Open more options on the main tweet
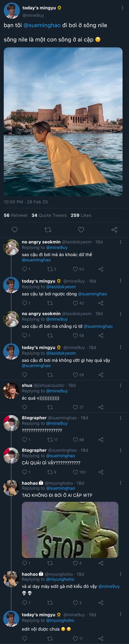Image resolution: width=129 pixels, height=644 pixels. point(123,8)
